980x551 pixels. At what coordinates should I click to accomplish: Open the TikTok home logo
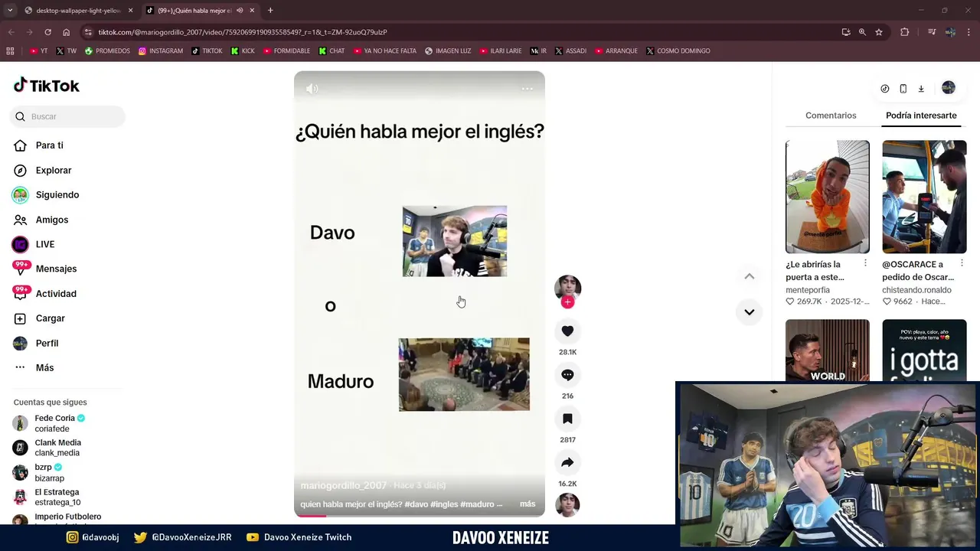click(47, 86)
